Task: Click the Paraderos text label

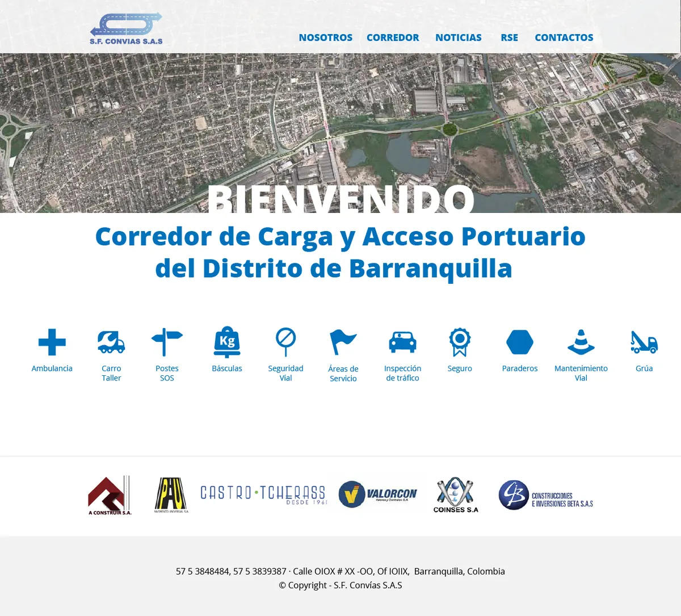Action: tap(520, 368)
